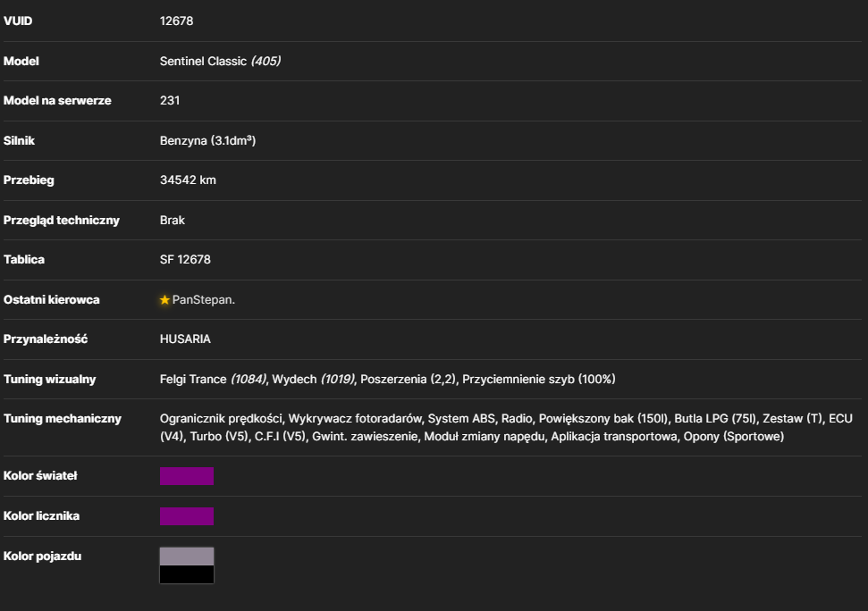Click the gold star icon beside PanStepan.
868x611 pixels.
click(164, 300)
